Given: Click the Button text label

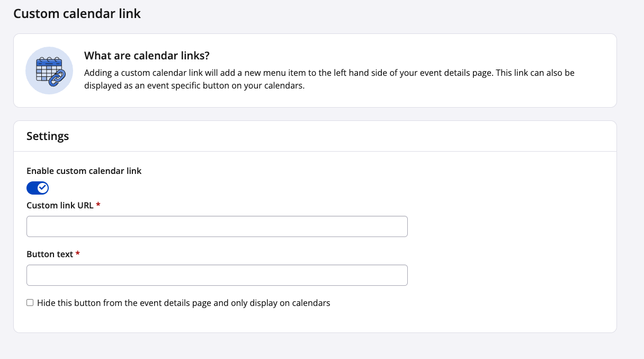Looking at the screenshot, I should point(50,254).
